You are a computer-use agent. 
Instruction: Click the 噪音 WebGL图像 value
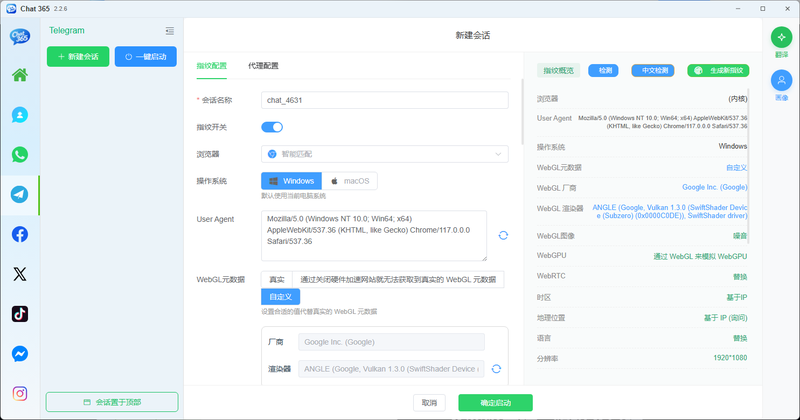pos(740,236)
